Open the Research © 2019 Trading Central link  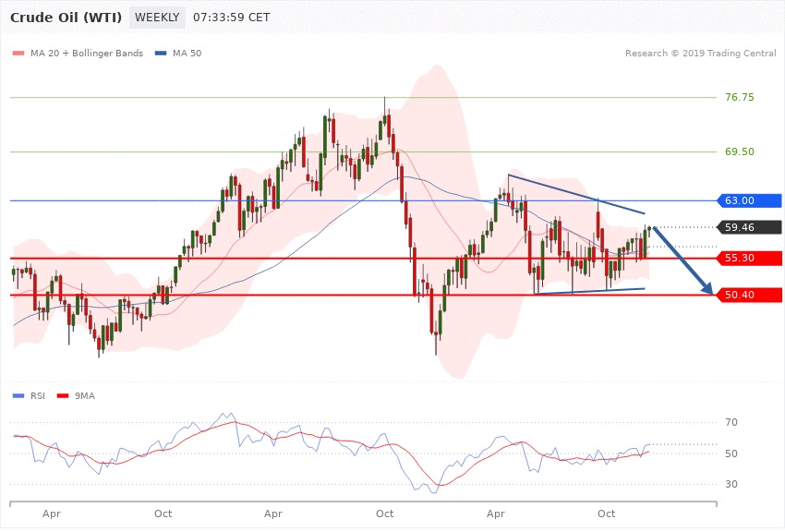(x=700, y=54)
